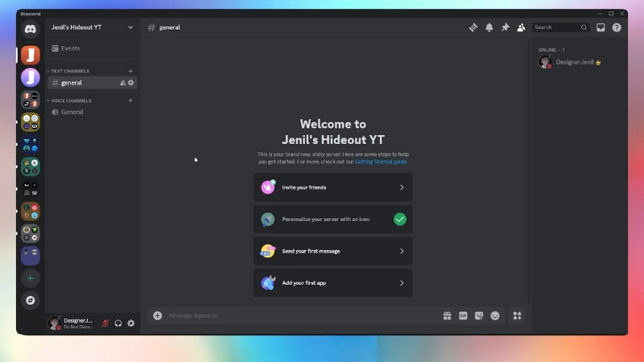Open the GIF picker
644x362 pixels.
click(463, 316)
